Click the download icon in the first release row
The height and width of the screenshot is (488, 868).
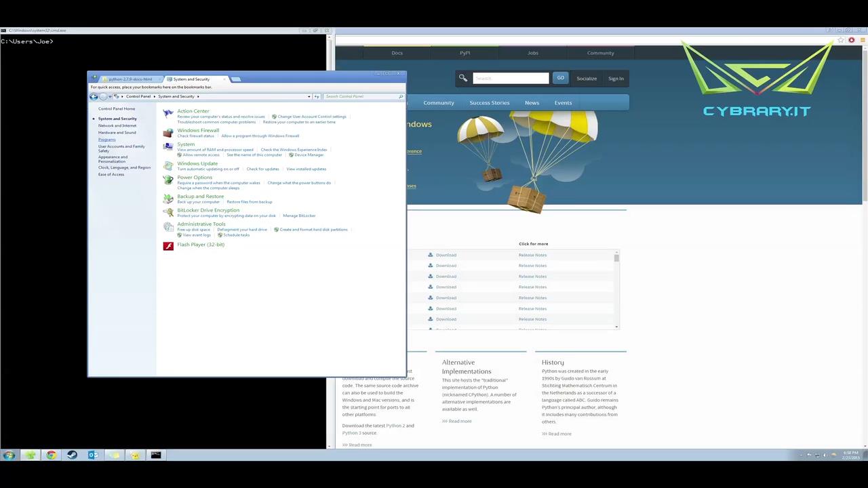coord(430,255)
